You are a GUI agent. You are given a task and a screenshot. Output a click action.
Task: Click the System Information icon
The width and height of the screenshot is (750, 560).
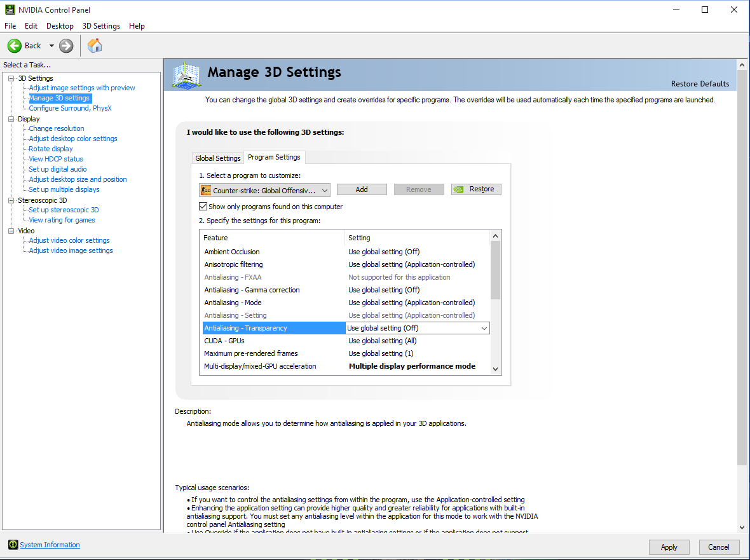(13, 545)
